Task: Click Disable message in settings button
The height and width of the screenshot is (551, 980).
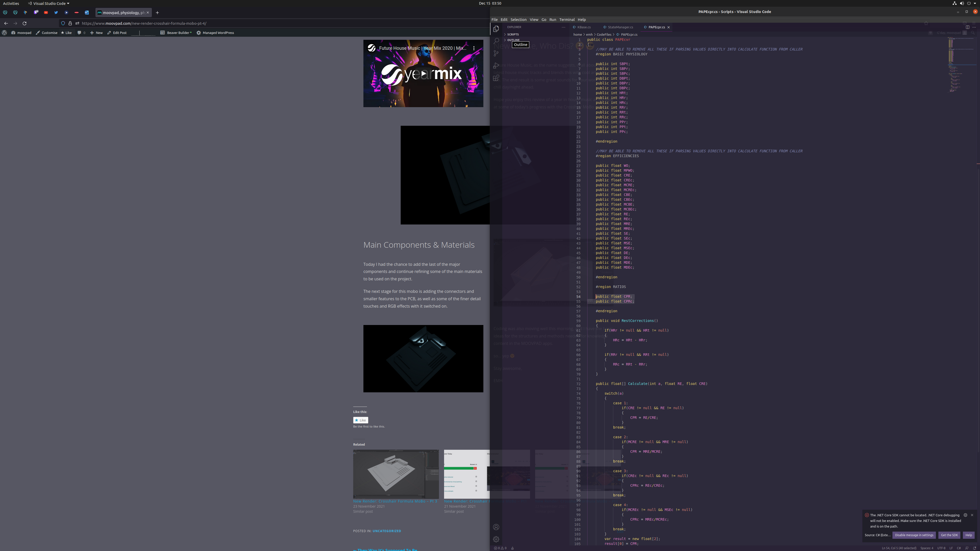Action: [x=914, y=535]
